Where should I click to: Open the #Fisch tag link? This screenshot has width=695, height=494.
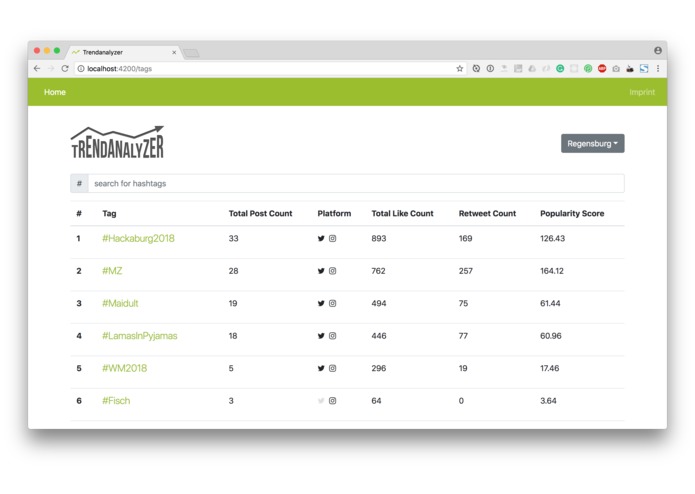coord(116,401)
